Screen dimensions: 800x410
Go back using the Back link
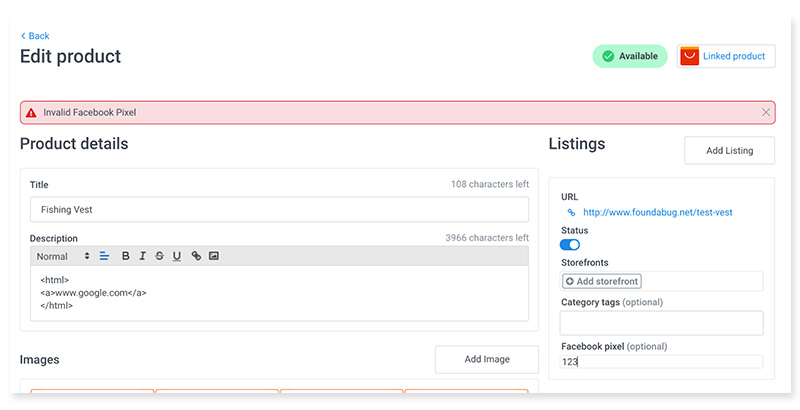pos(35,36)
